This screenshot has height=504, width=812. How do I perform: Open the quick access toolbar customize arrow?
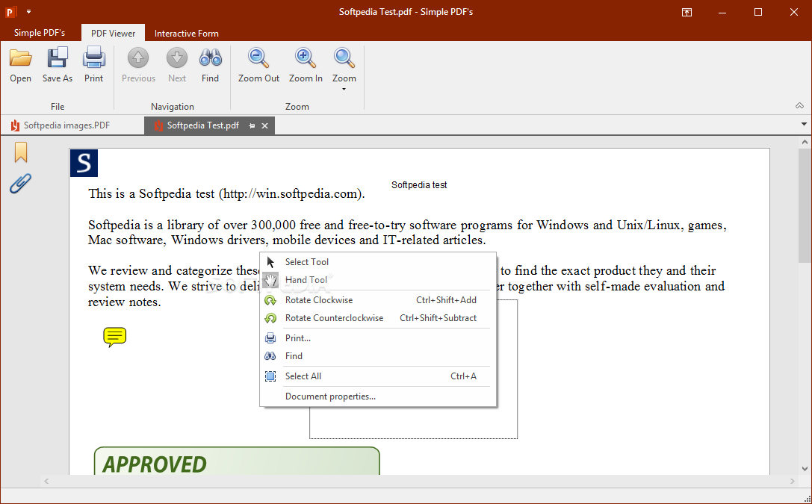[x=29, y=11]
